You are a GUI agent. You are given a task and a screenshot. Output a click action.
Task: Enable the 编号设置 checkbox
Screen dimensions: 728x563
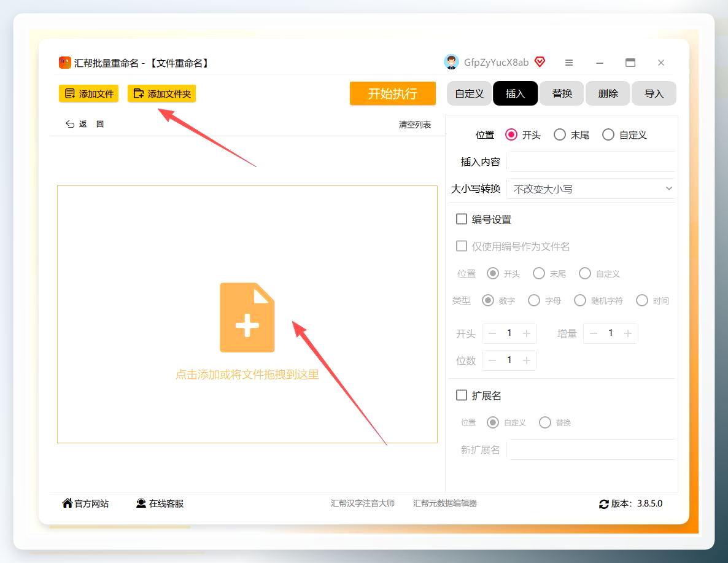pyautogui.click(x=462, y=219)
